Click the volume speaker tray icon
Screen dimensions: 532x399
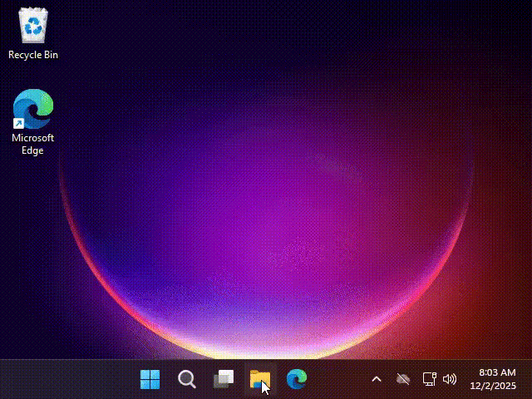450,379
